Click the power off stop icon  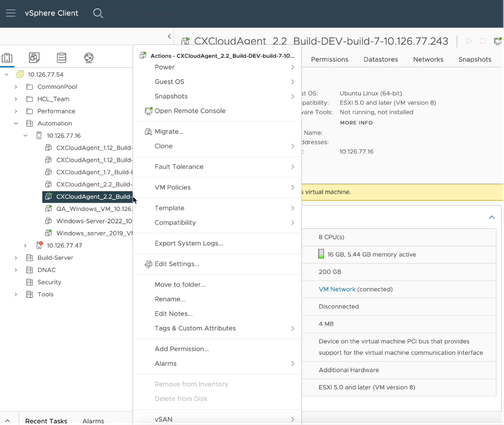tap(483, 41)
